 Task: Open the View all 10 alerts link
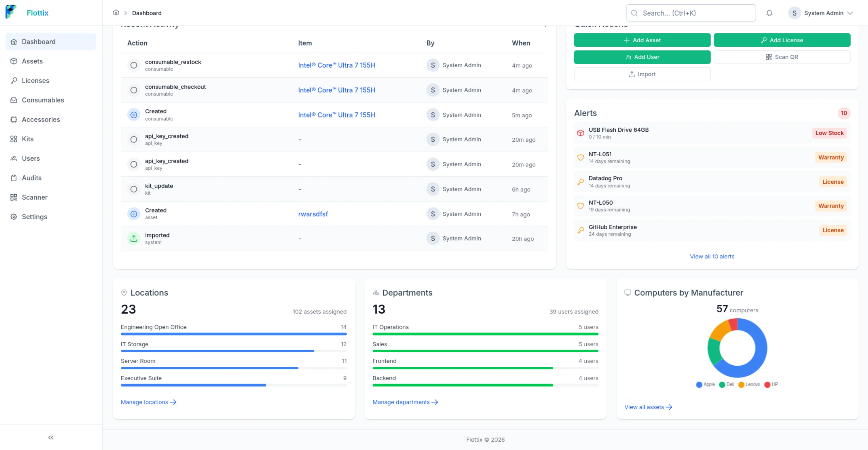[x=712, y=256]
